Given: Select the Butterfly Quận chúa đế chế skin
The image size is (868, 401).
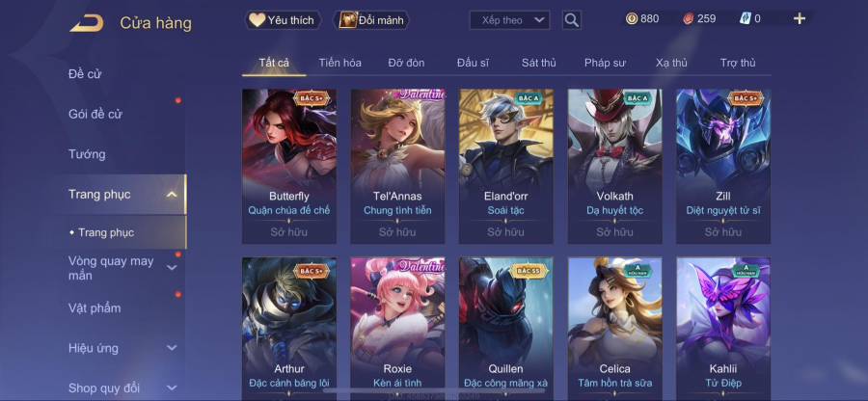Looking at the screenshot, I should 289,166.
